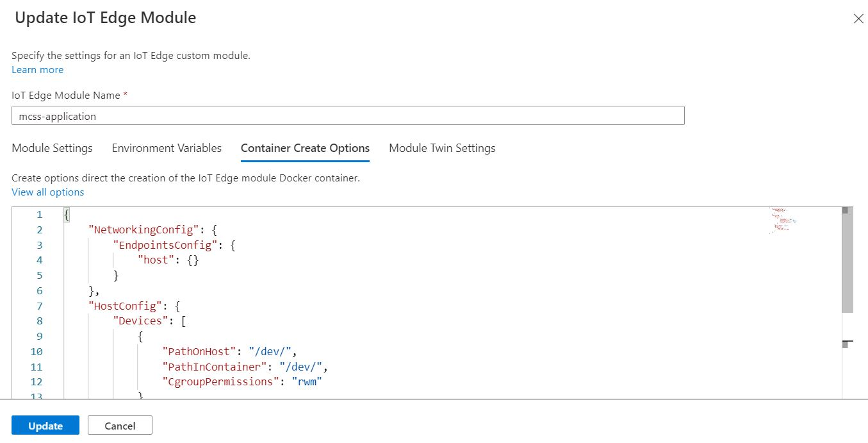Click the editor minimap preview
Screen dimensions: 868x443
pos(782,221)
